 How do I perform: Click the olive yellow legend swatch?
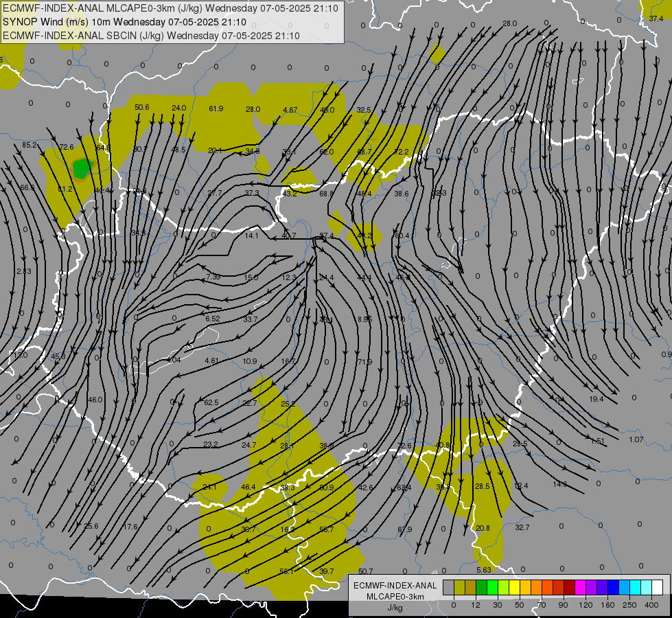coord(459,587)
